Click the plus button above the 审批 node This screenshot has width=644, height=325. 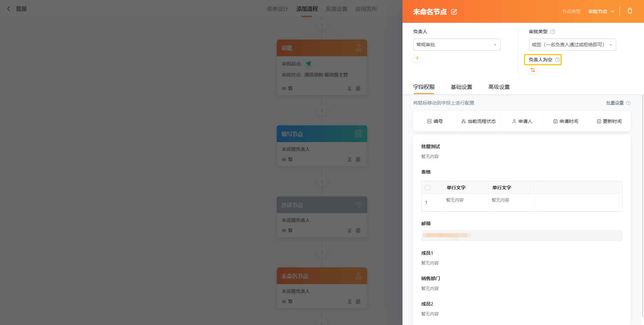[x=322, y=25]
